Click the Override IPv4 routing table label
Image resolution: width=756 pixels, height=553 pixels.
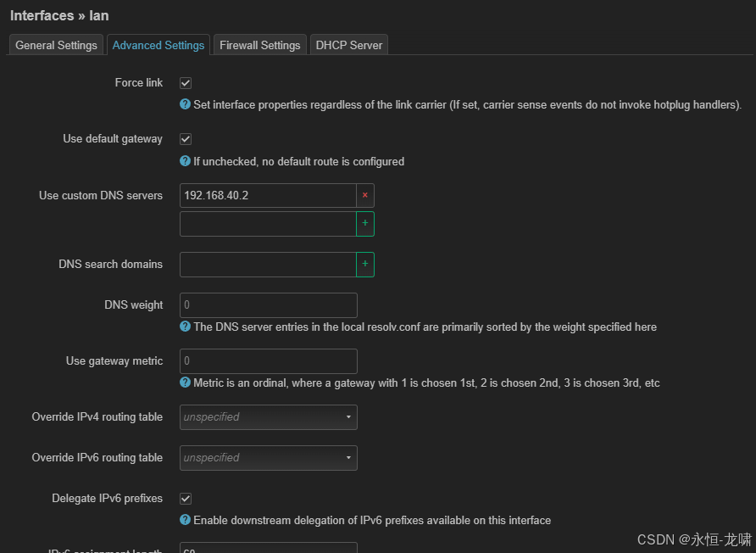pyautogui.click(x=97, y=417)
